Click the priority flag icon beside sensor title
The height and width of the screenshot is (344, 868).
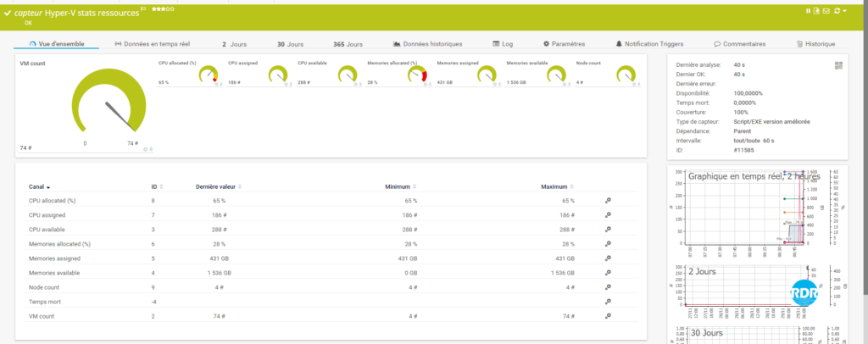[x=142, y=8]
